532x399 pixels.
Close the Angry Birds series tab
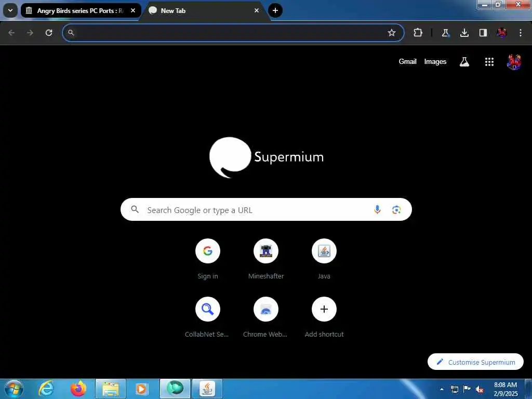pos(133,10)
